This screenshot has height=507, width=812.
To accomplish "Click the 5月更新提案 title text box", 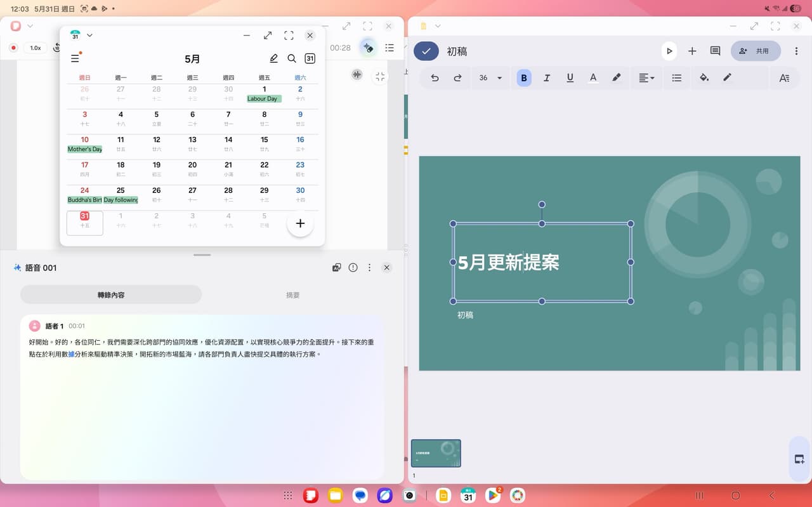I will (x=542, y=263).
